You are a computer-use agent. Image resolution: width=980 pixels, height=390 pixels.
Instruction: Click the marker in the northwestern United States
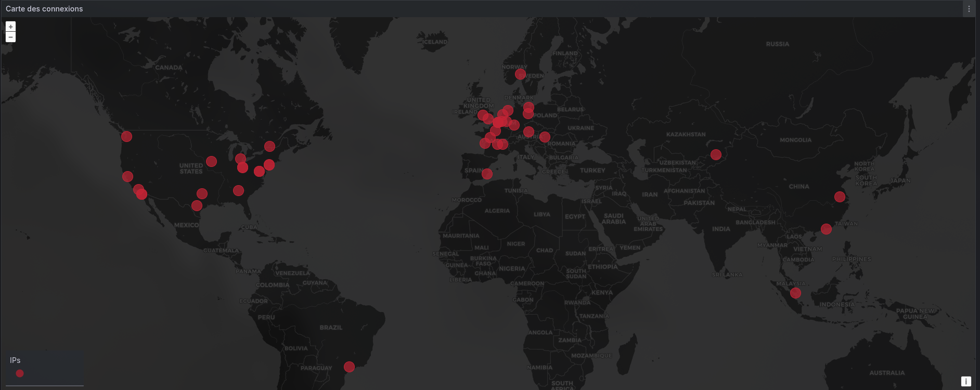pyautogui.click(x=126, y=136)
